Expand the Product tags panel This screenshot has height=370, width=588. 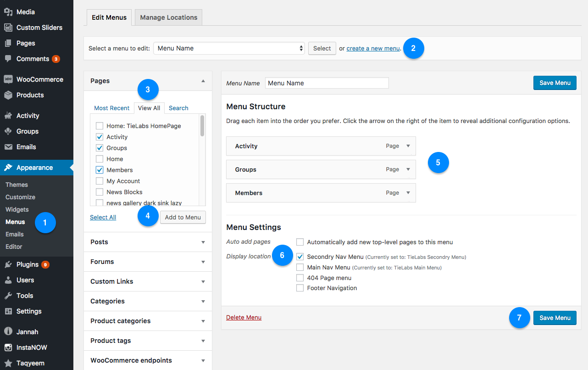point(148,341)
